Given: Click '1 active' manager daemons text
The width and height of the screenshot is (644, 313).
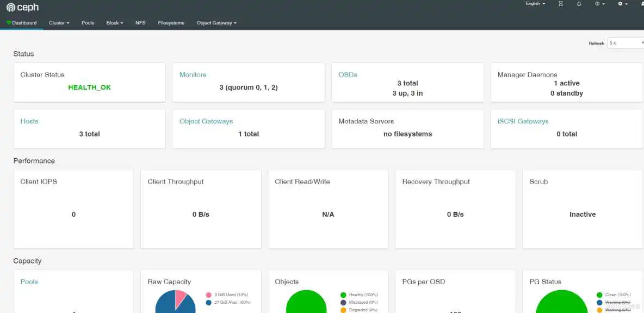Looking at the screenshot, I should [567, 83].
